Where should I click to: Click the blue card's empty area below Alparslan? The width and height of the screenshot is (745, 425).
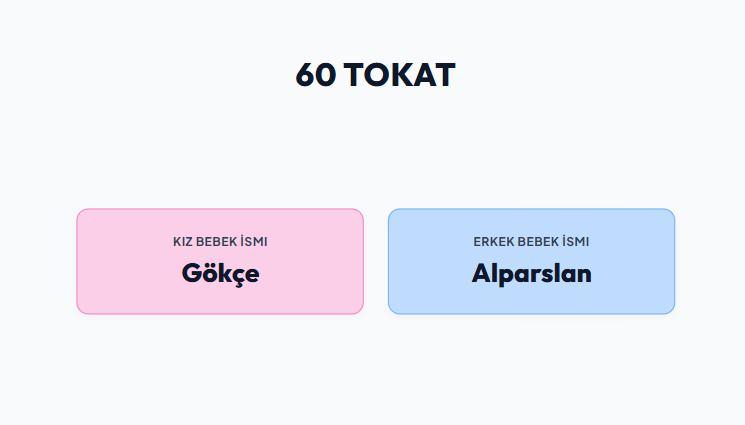(x=531, y=300)
